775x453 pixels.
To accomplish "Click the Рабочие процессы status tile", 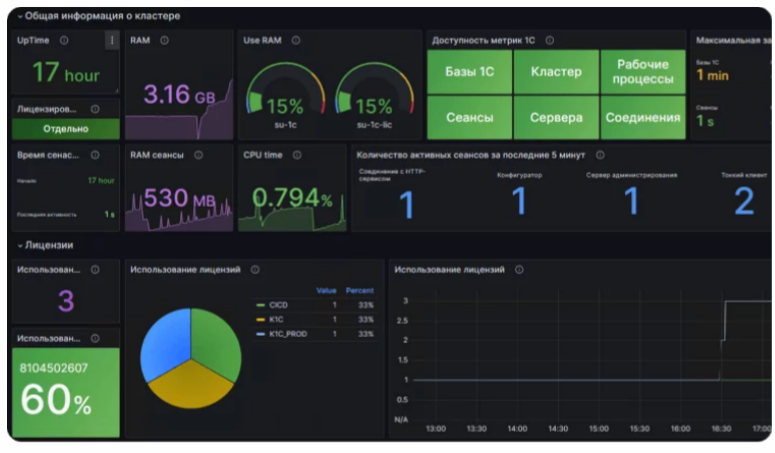I will [643, 72].
